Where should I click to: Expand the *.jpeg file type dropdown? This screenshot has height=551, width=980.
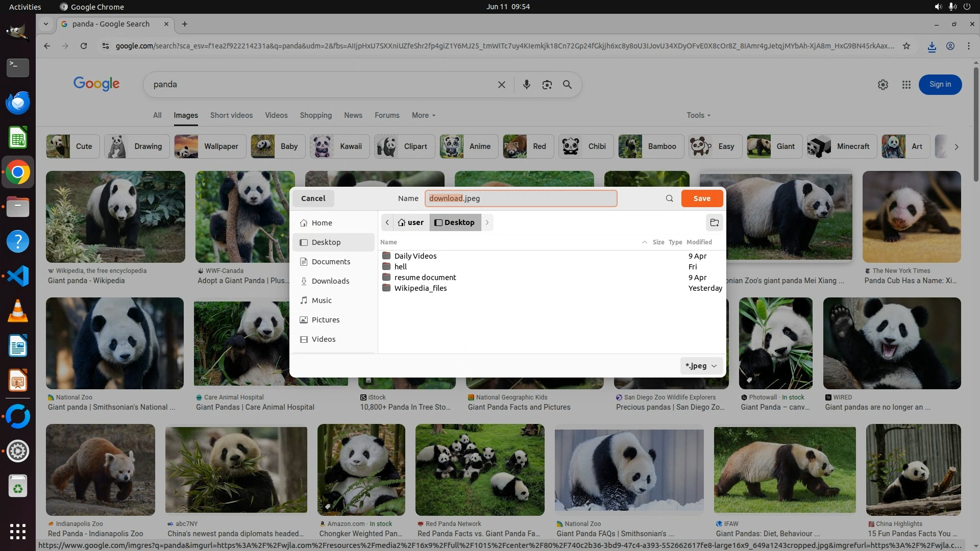(702, 366)
